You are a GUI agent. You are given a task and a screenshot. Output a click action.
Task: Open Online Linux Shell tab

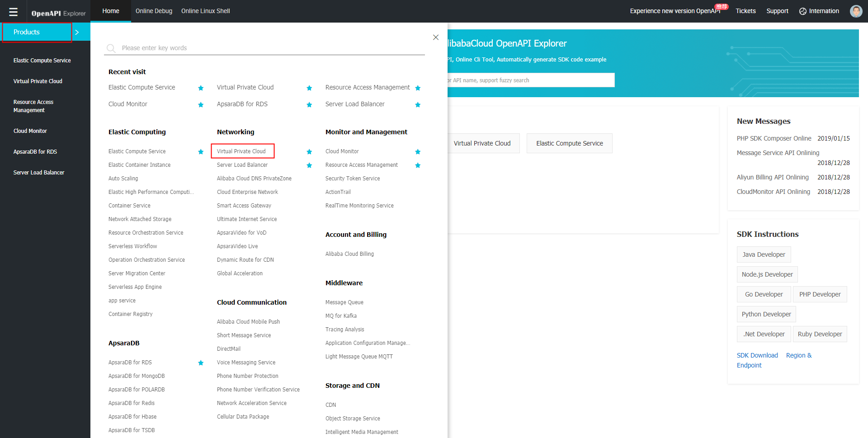pyautogui.click(x=206, y=11)
